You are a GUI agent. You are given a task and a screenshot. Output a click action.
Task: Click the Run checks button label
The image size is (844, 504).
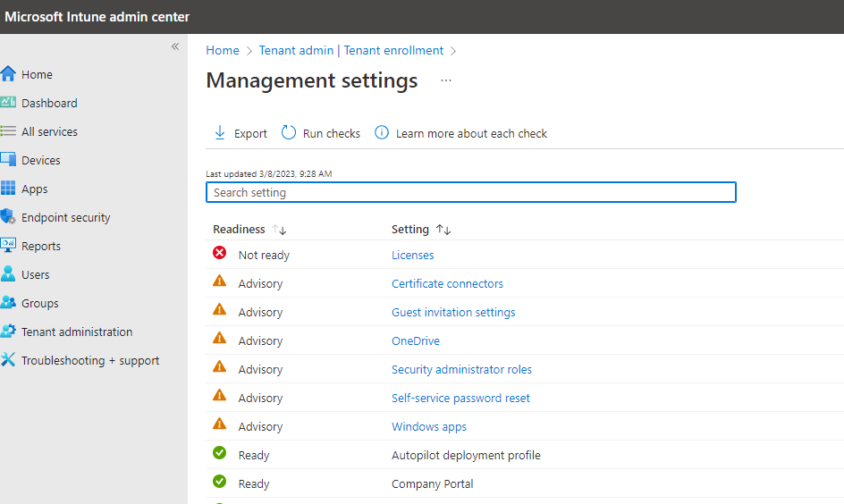tap(332, 133)
